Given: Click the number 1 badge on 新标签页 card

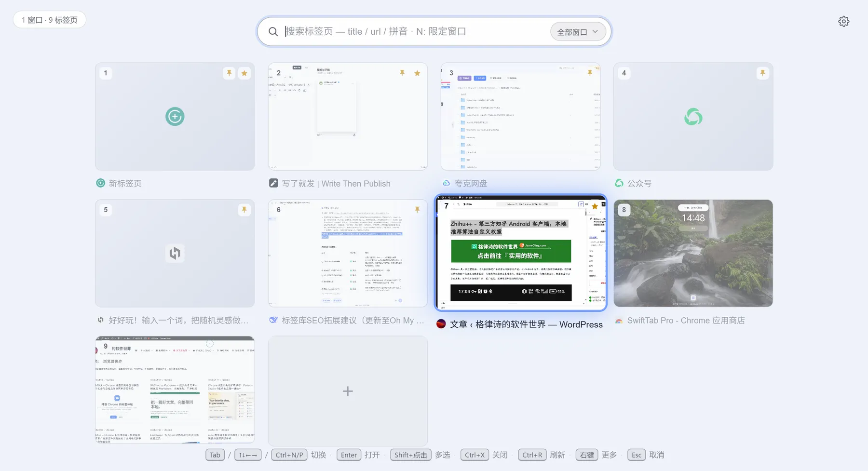Looking at the screenshot, I should [x=106, y=73].
